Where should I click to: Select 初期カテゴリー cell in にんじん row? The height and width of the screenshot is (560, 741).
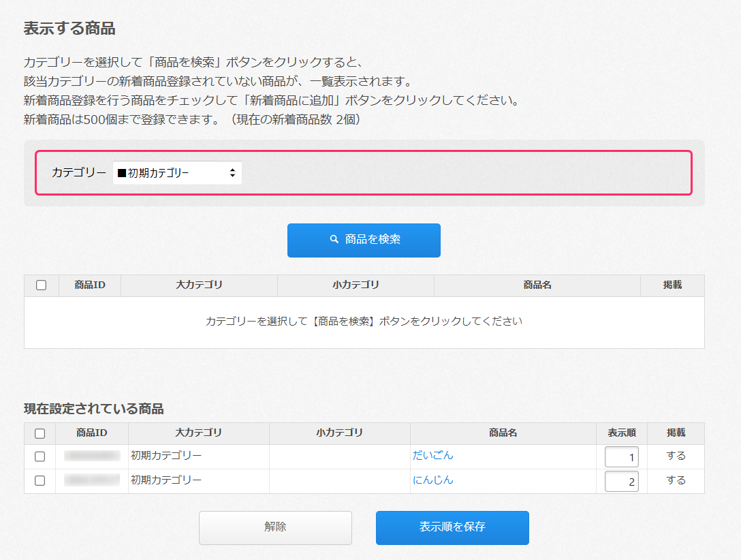(166, 480)
